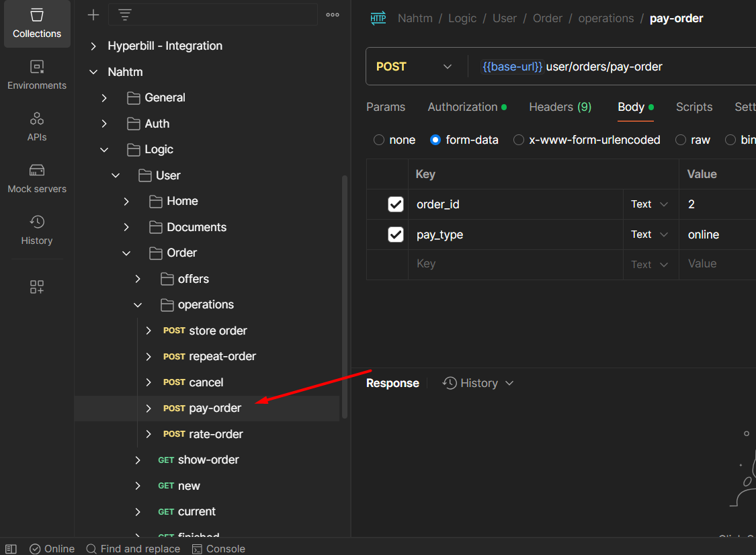
Task: Click the Documents folder icon
Action: pyautogui.click(x=156, y=227)
